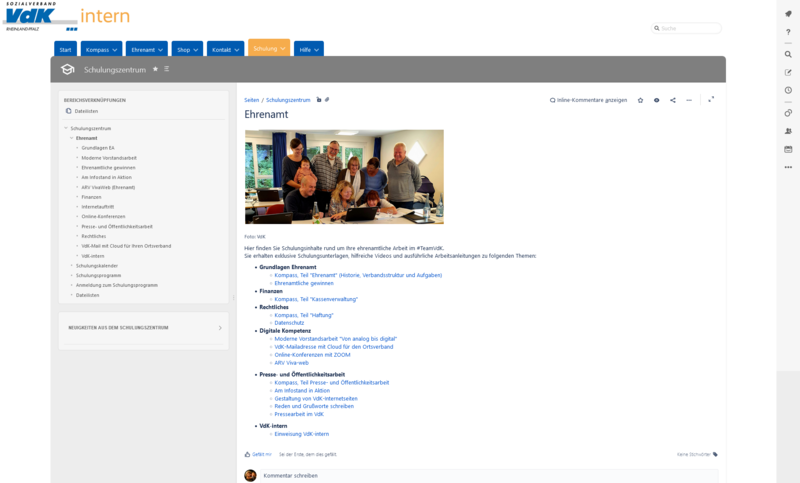
Task: Expand the Neuigkeiten aus dem Schulungszentrum panel
Action: [220, 327]
